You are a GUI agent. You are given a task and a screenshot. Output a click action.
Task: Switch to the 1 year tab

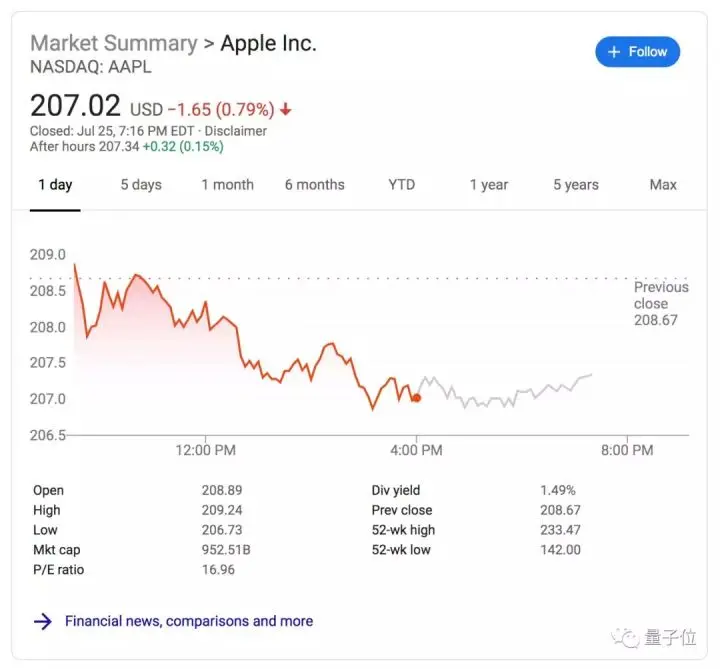(489, 185)
